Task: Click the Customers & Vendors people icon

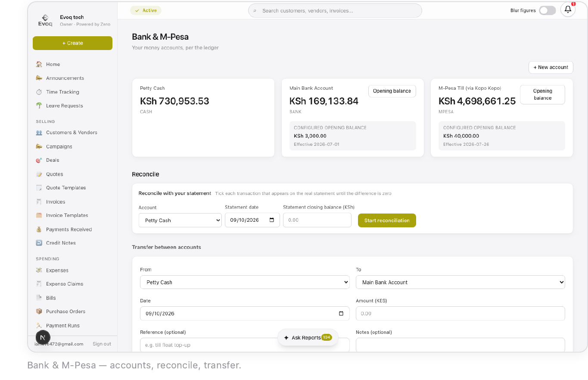Action: tap(39, 132)
